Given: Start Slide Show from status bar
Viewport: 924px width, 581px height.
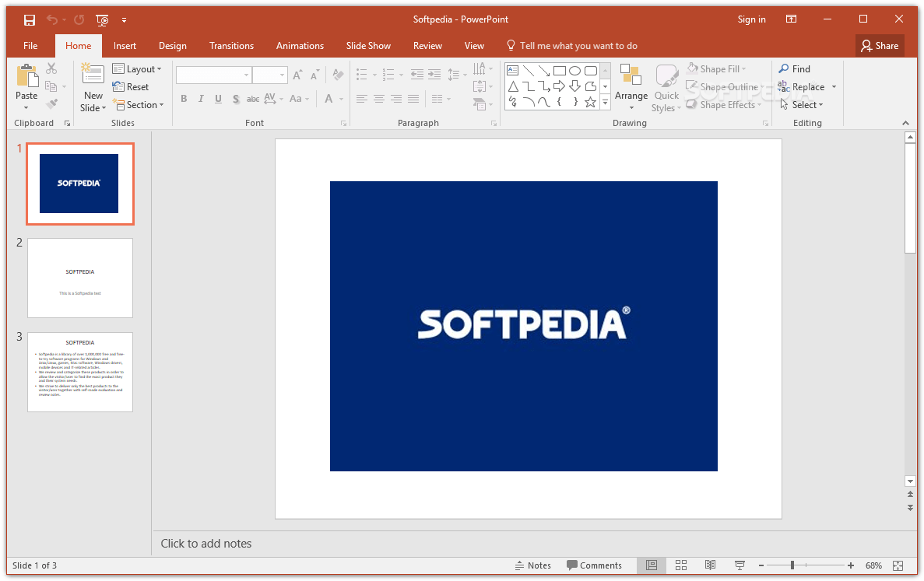Looking at the screenshot, I should tap(740, 565).
